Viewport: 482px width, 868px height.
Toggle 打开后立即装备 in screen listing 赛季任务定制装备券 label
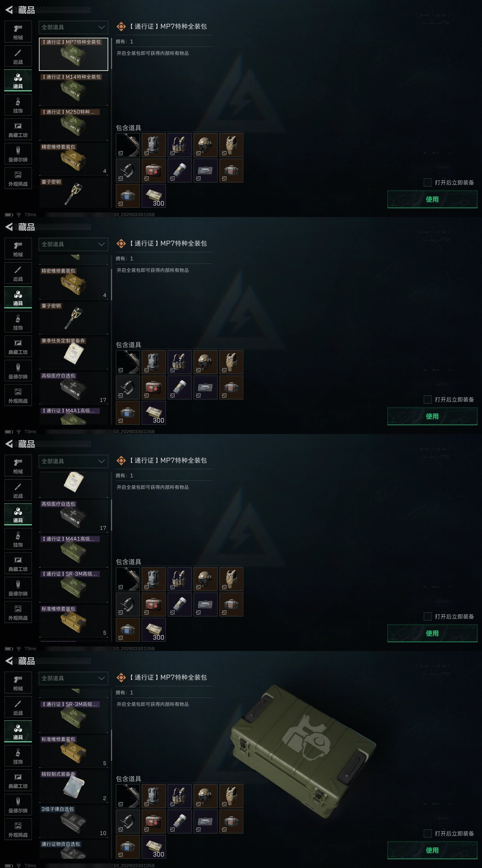[x=427, y=399]
